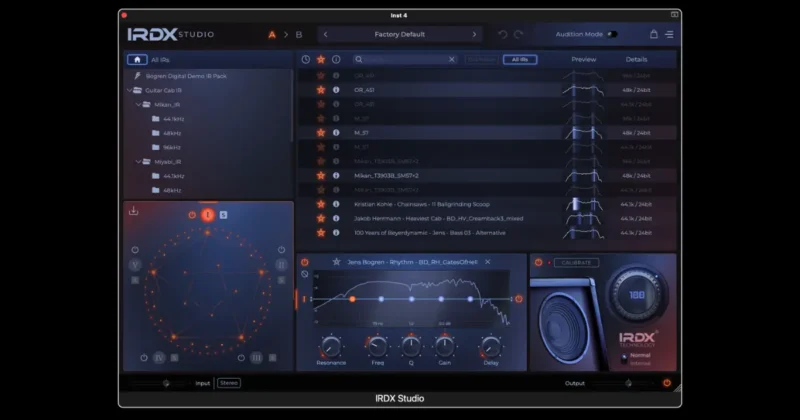Show info for M_57 48k row
This screenshot has height=420, width=800.
[336, 133]
